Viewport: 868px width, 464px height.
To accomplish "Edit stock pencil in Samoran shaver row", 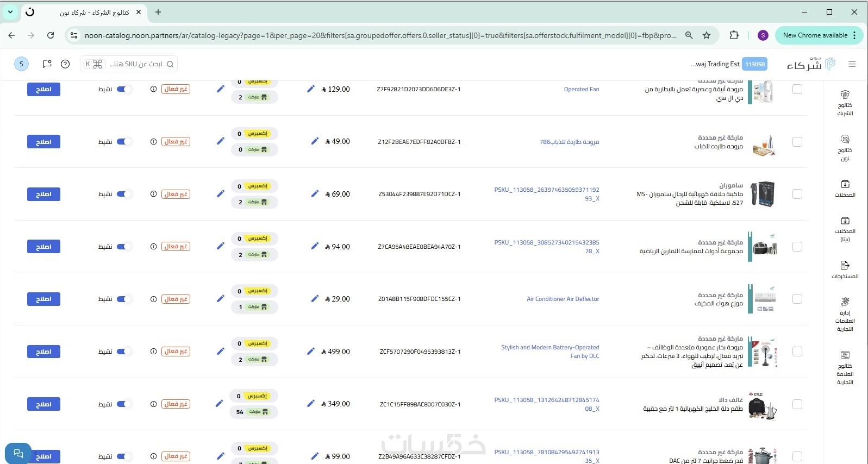I will [x=221, y=193].
